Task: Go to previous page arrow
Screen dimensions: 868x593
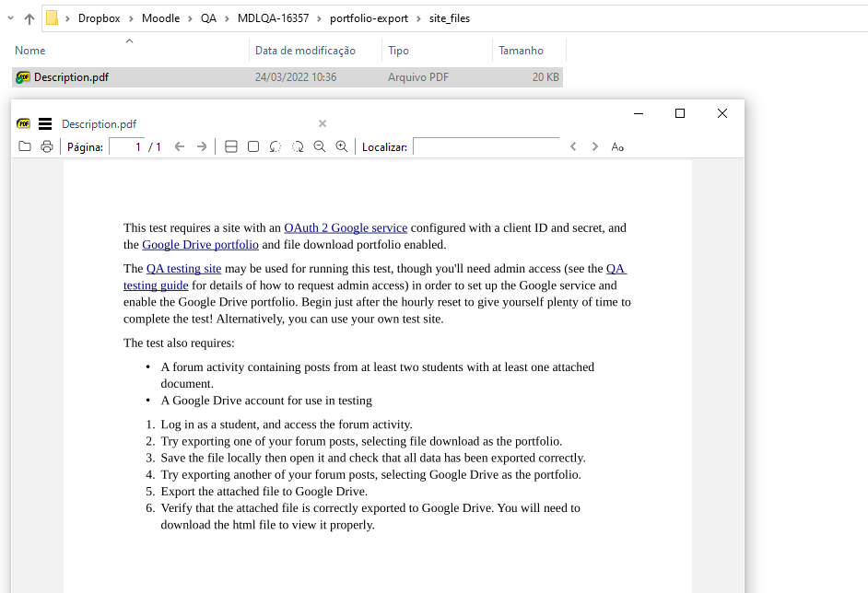Action: point(180,146)
